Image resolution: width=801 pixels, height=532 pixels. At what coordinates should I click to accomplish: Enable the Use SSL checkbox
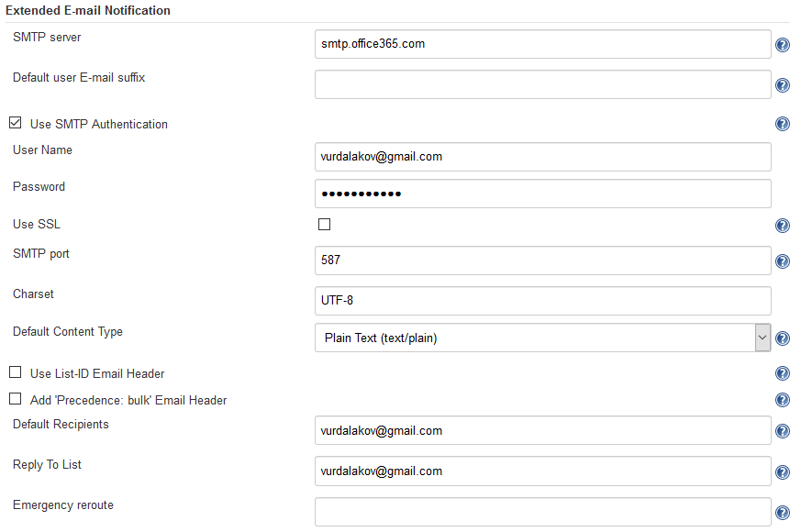[324, 223]
